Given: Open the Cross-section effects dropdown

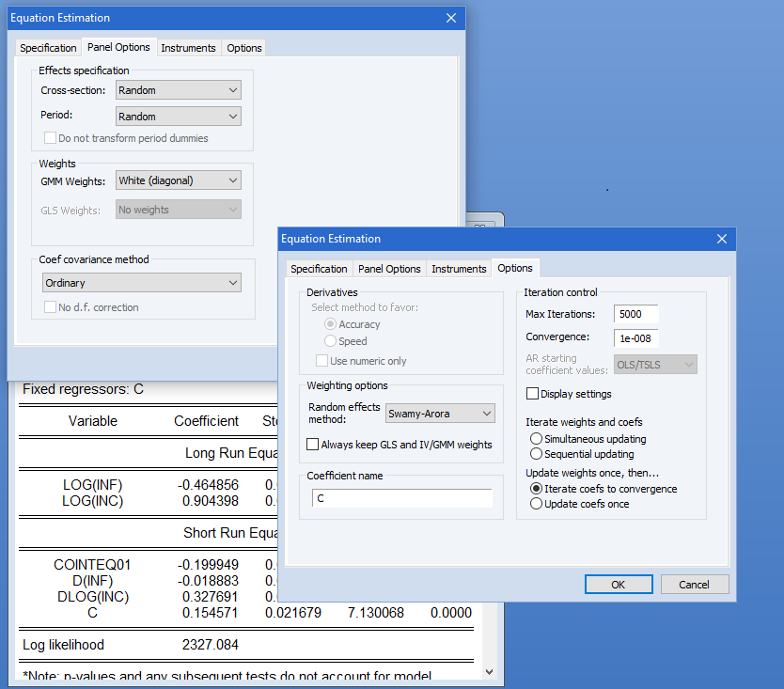Looking at the screenshot, I should click(x=179, y=90).
